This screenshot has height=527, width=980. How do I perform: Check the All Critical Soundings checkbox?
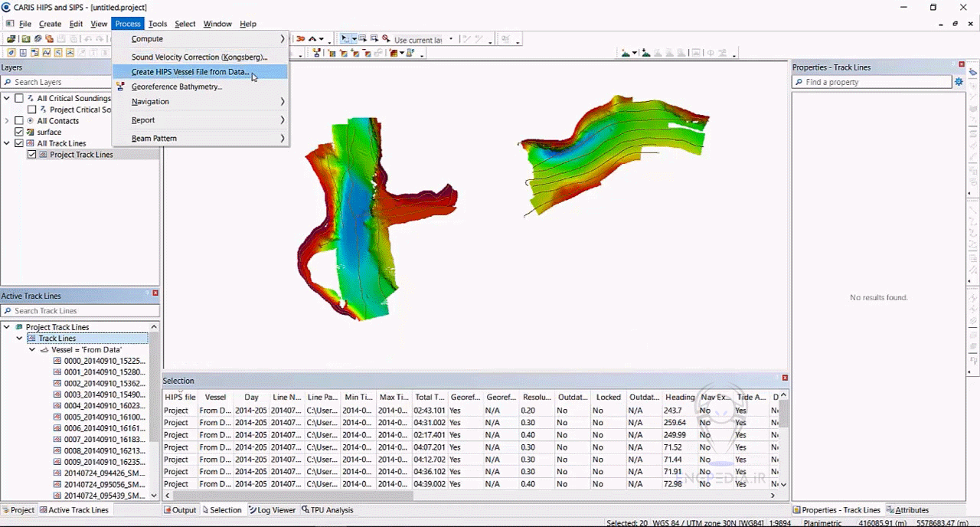coord(20,98)
